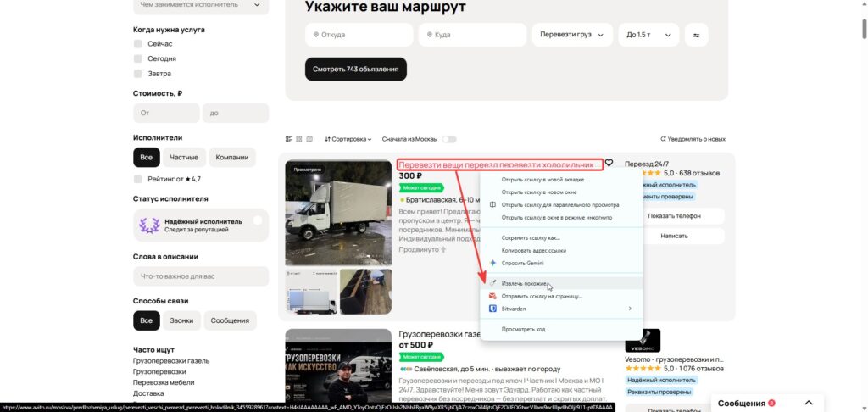This screenshot has height=412, width=868.
Task: Click 'Написать' button
Action: [x=674, y=236]
